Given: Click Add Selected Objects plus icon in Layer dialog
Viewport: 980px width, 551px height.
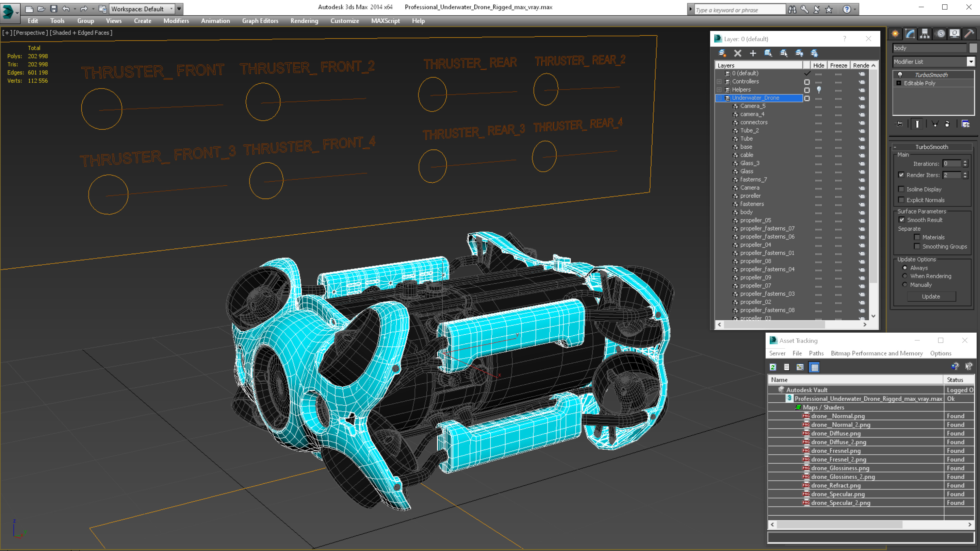Looking at the screenshot, I should click(753, 53).
